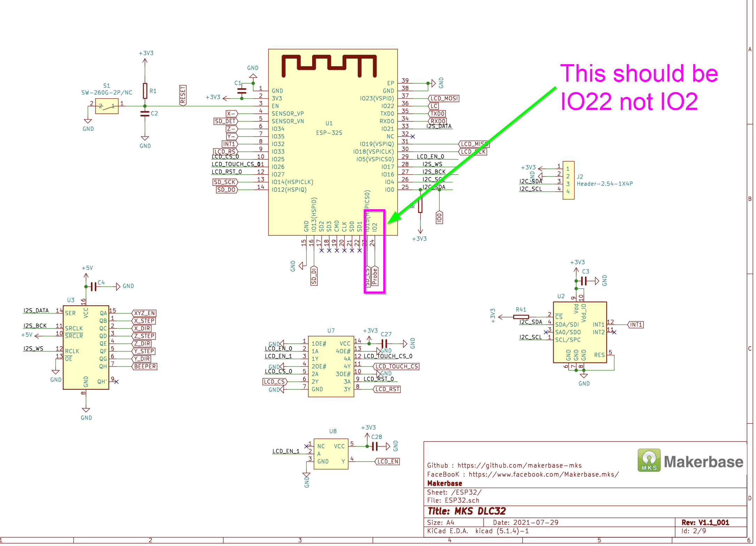Click the Header-2.54-1X4P value text
The width and height of the screenshot is (756, 546).
604,184
